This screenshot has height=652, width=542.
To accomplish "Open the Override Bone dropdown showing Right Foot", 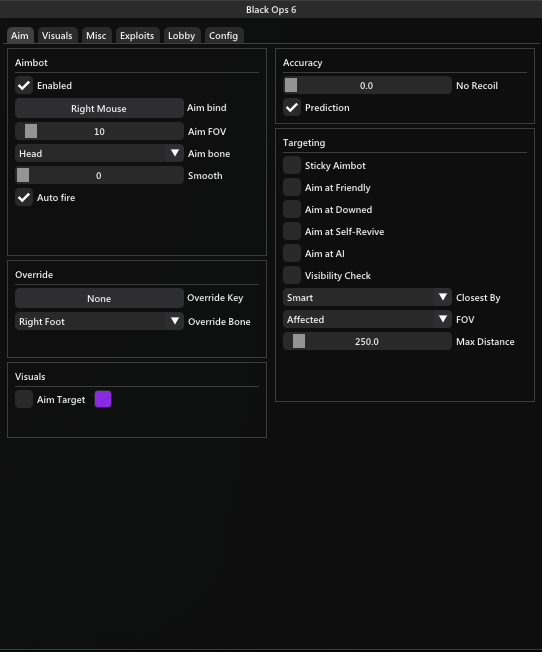I will tap(99, 321).
